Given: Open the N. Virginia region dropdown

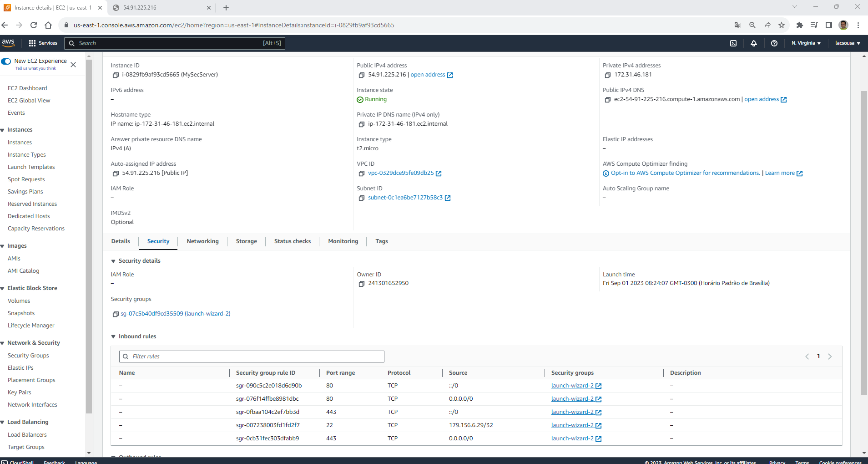Looking at the screenshot, I should point(806,43).
